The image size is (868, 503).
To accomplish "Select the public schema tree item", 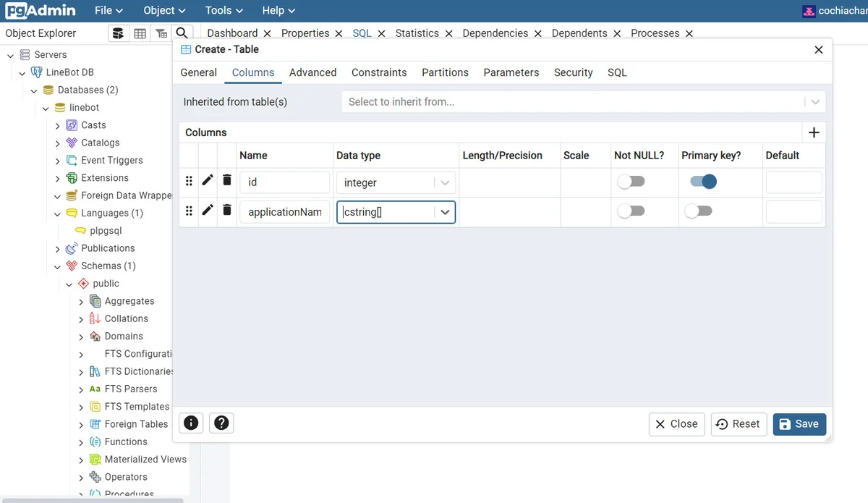I will tap(106, 284).
